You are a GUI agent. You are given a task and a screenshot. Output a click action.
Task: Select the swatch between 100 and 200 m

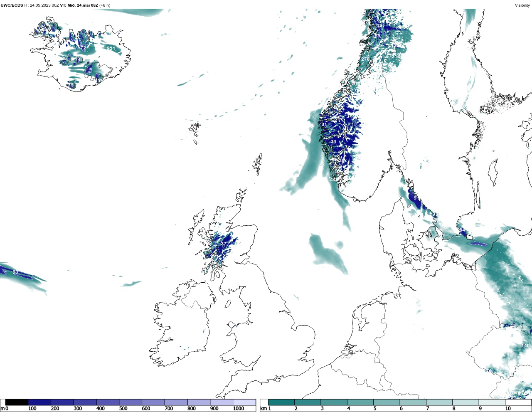pos(39,402)
